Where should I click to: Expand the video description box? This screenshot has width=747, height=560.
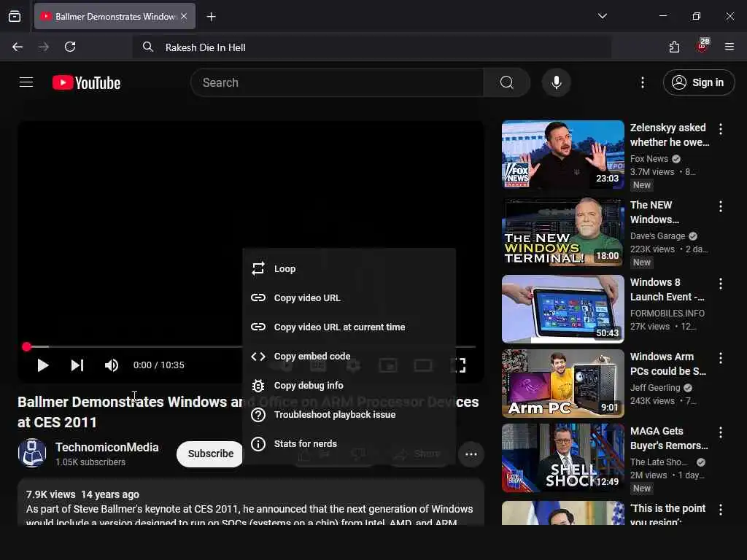(251, 502)
